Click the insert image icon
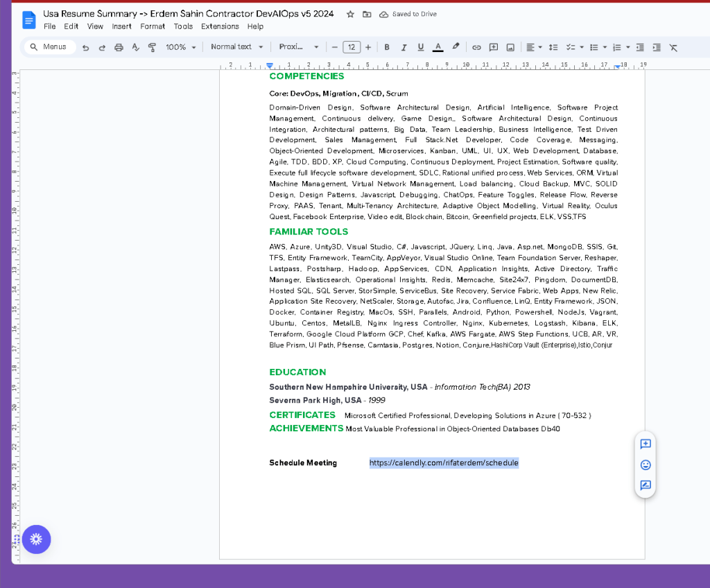The height and width of the screenshot is (588, 710). pyautogui.click(x=510, y=48)
